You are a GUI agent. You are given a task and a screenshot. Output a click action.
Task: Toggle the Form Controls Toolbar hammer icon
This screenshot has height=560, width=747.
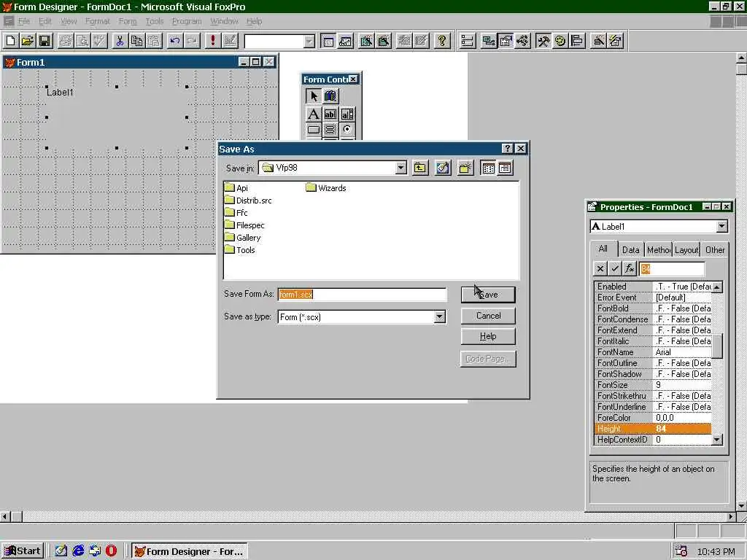pos(543,41)
